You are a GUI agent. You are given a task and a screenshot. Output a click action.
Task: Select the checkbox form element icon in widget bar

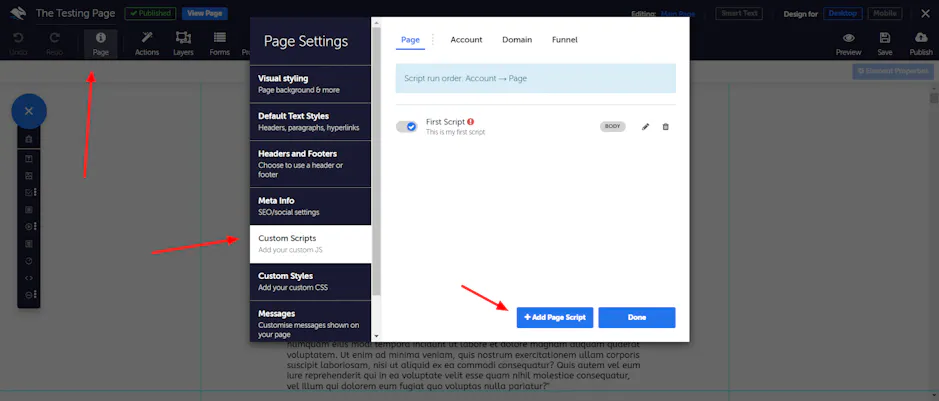(x=29, y=193)
